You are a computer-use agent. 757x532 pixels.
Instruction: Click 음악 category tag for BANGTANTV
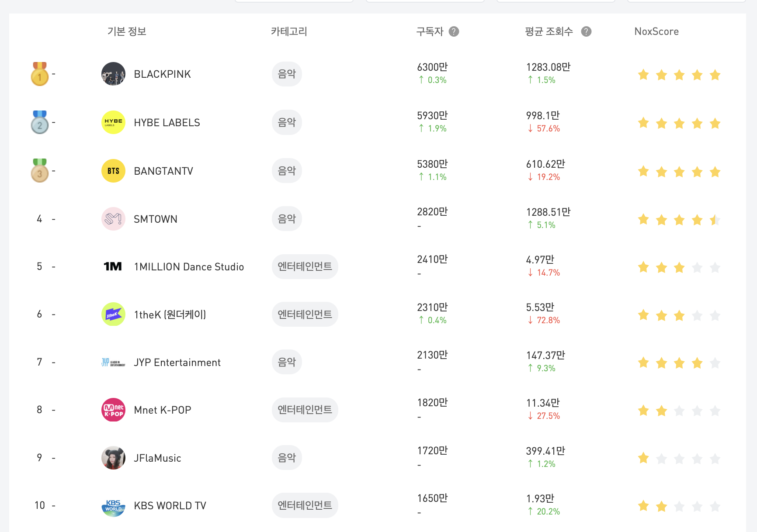(287, 171)
